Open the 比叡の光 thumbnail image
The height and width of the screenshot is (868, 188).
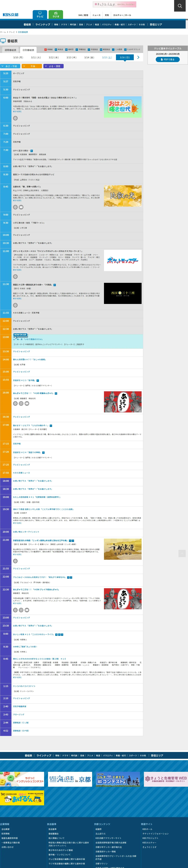[123, 196]
